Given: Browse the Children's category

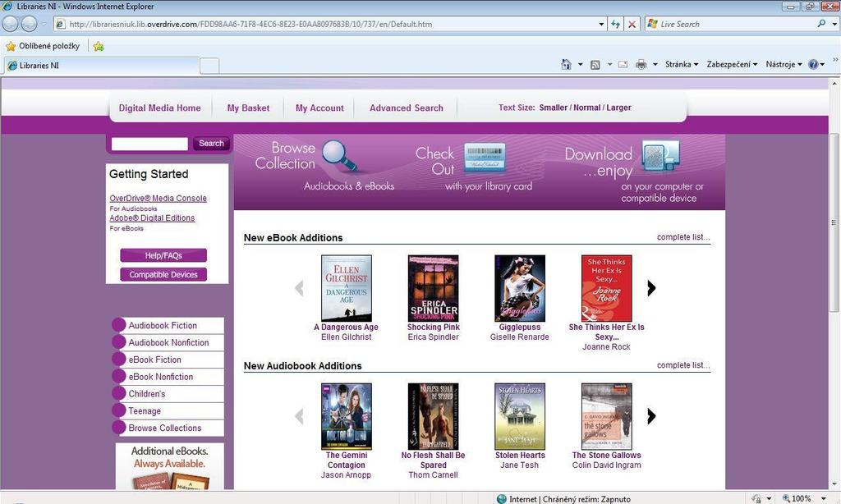Looking at the screenshot, I should pos(146,394).
